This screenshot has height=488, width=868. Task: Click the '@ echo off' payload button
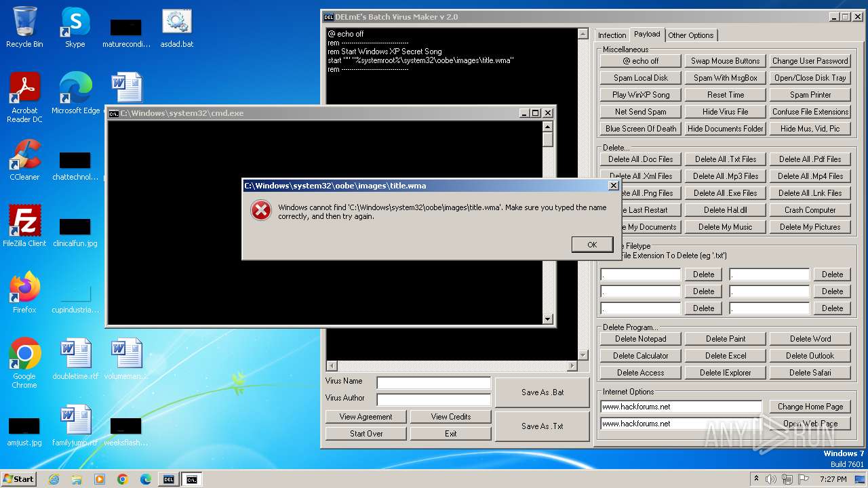point(641,61)
